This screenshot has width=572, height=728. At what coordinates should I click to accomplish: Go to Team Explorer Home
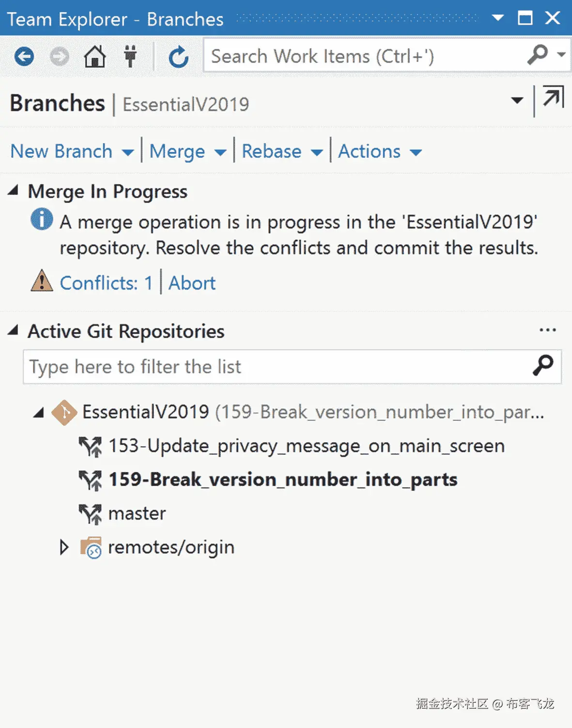tap(95, 57)
